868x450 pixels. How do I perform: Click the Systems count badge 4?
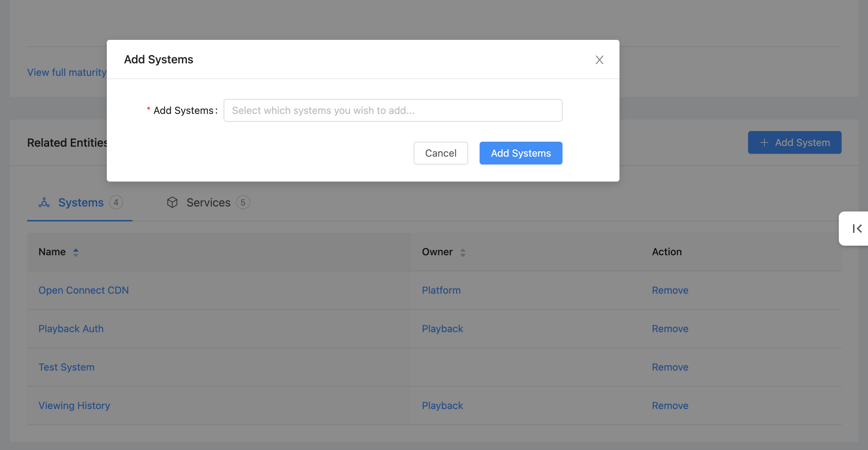pos(116,203)
